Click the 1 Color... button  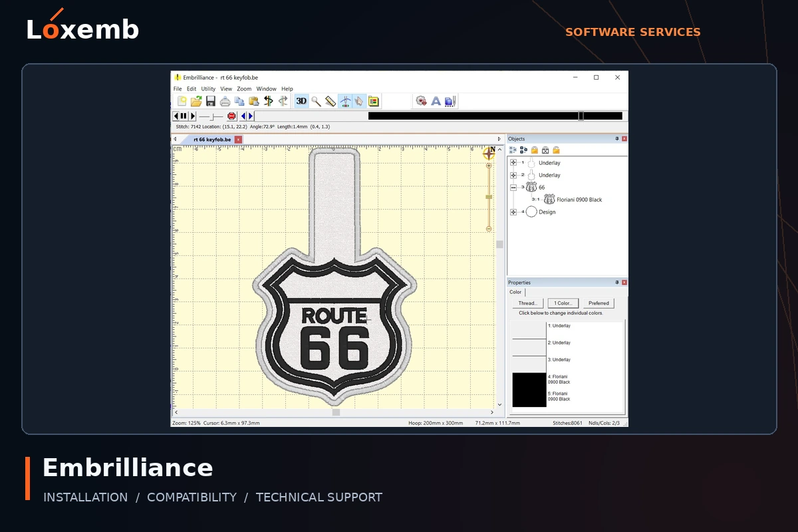(x=564, y=303)
